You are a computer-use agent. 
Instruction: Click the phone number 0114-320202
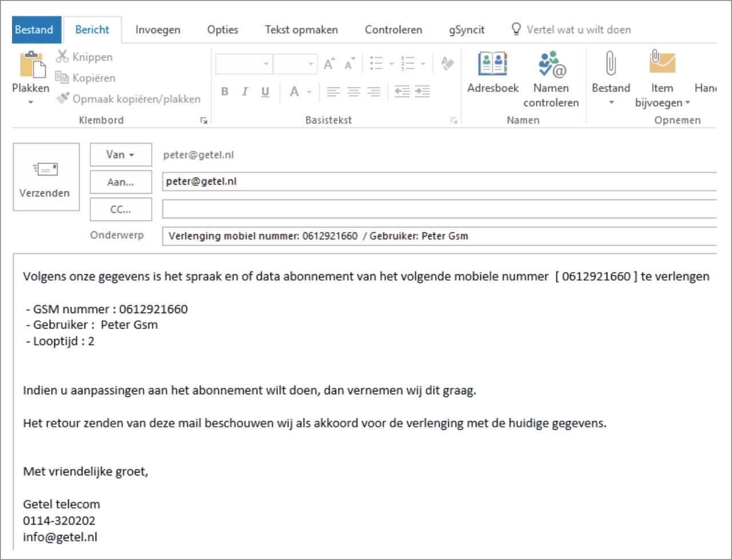(x=59, y=521)
